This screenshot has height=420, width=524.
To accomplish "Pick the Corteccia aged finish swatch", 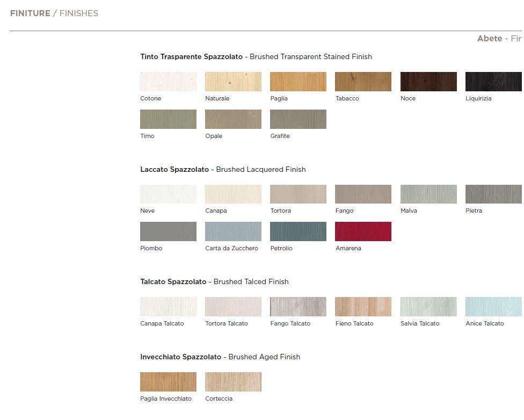I will click(x=233, y=381).
